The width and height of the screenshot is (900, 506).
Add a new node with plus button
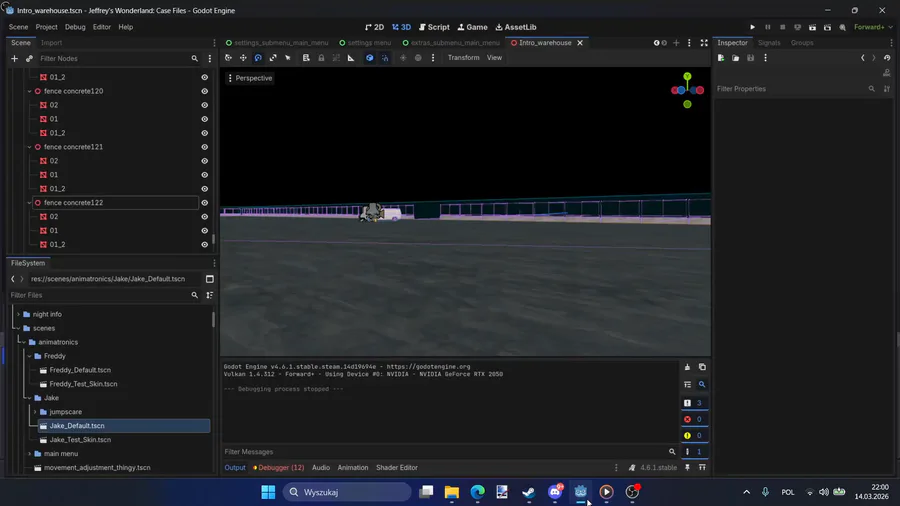coord(14,59)
